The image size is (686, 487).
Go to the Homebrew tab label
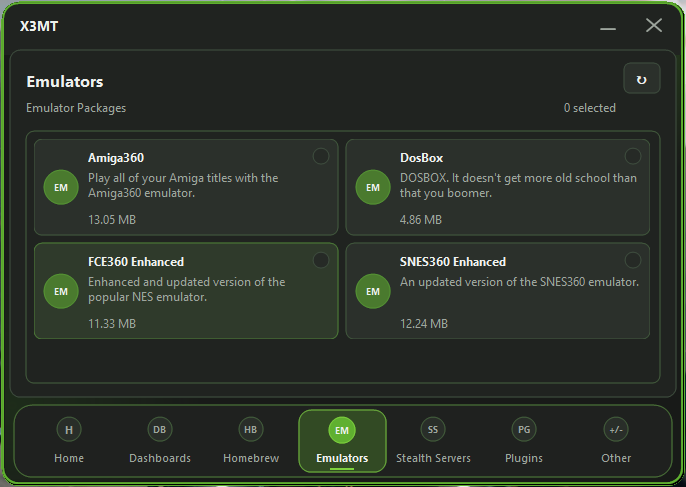pos(251,458)
